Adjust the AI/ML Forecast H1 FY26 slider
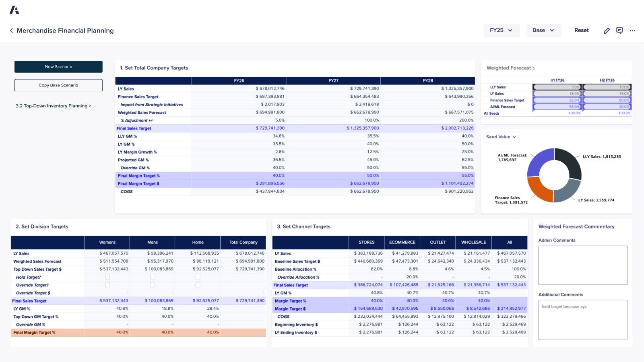The image size is (644, 362). [557, 107]
